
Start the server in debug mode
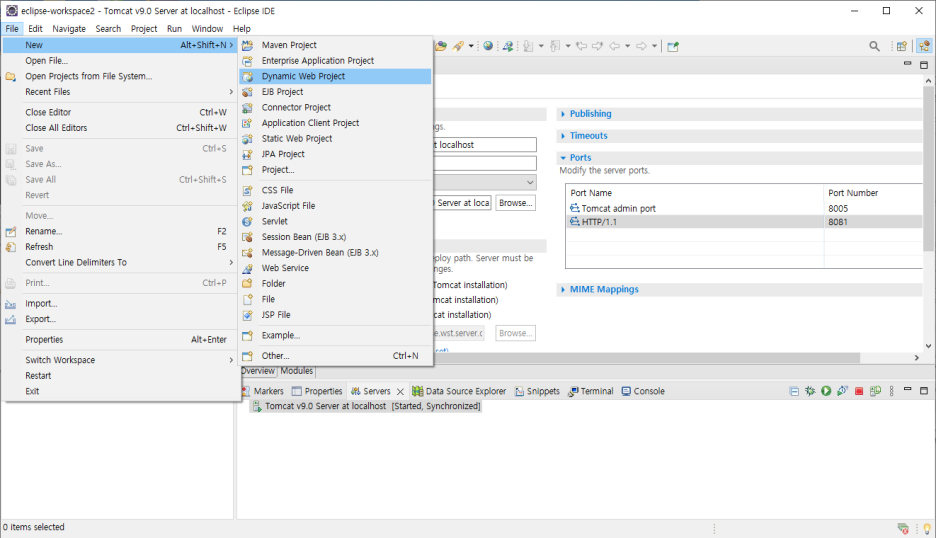pyautogui.click(x=810, y=391)
